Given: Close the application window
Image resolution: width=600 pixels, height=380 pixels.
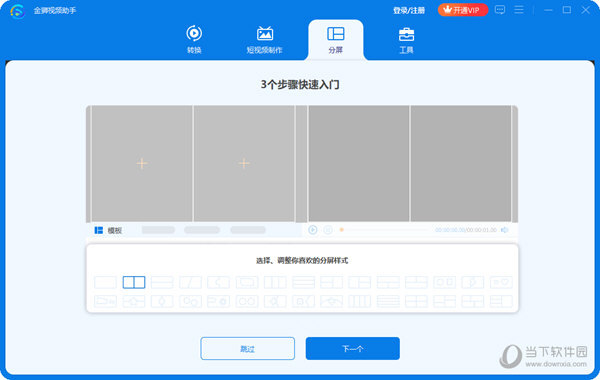Looking at the screenshot, I should pos(585,10).
